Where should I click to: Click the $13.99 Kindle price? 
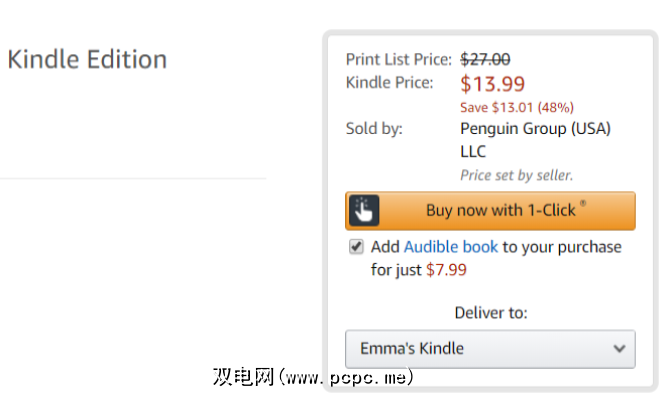tap(492, 84)
